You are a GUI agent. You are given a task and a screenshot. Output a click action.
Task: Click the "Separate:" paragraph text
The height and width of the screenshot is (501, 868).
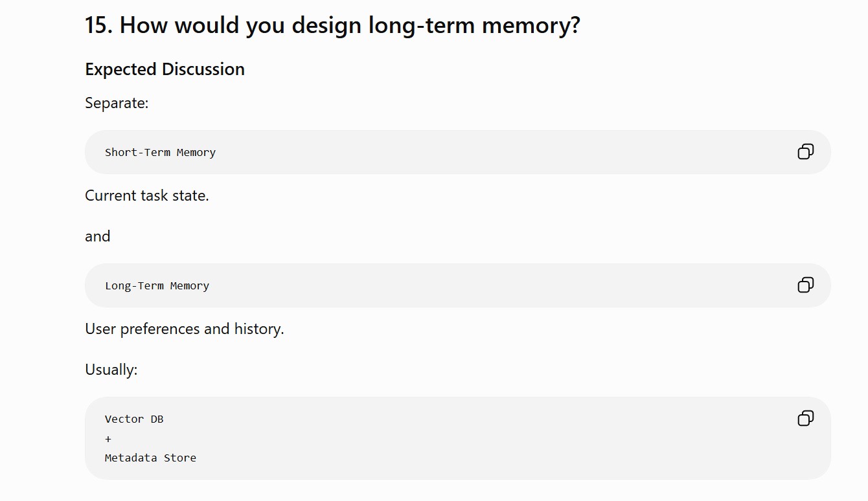coord(117,103)
